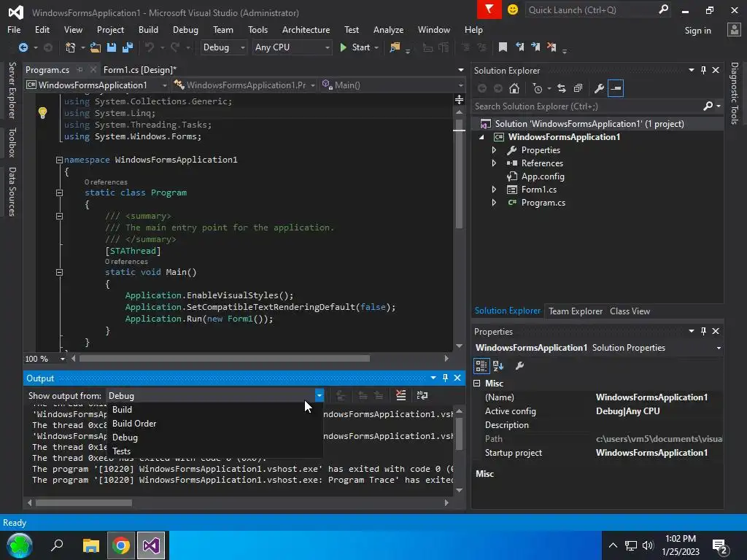Open the Toolbox side tab
The image size is (747, 560).
(x=12, y=142)
